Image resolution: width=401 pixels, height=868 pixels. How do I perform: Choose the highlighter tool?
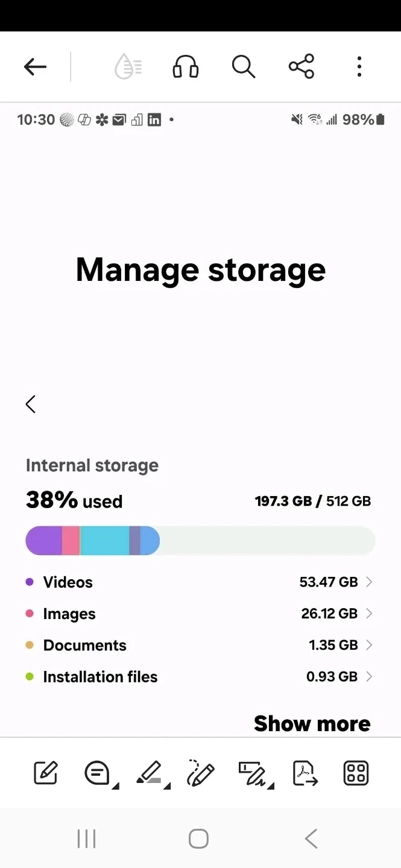(x=150, y=773)
